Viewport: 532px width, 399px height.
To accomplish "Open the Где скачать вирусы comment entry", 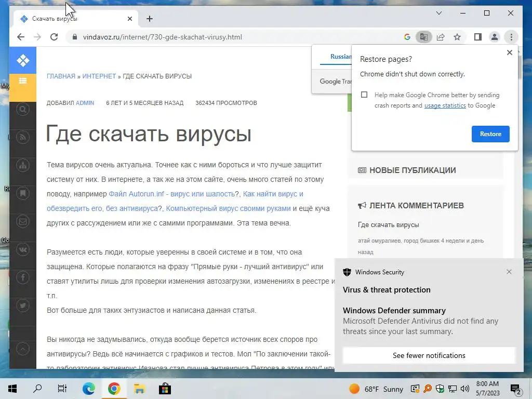I will (x=389, y=224).
